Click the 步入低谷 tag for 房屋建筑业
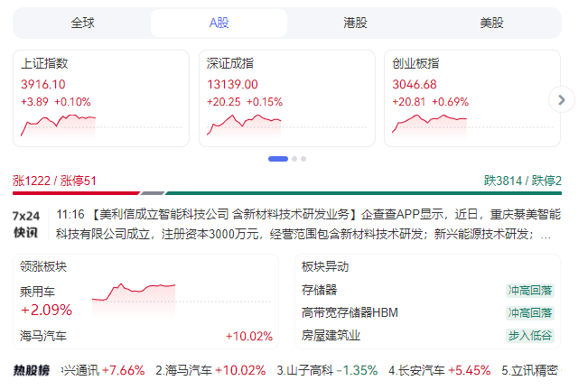 (529, 336)
